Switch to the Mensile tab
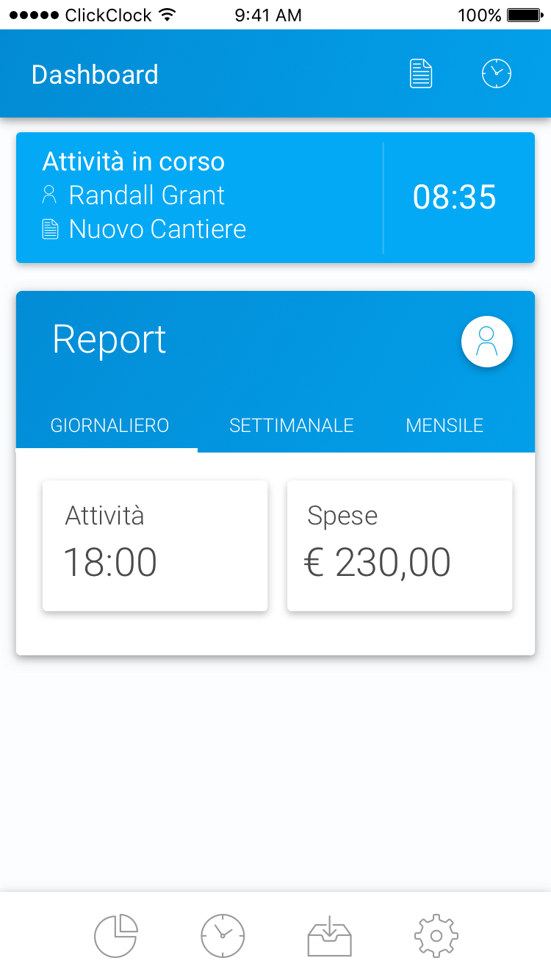Viewport: 551px width, 980px height. pyautogui.click(x=444, y=426)
